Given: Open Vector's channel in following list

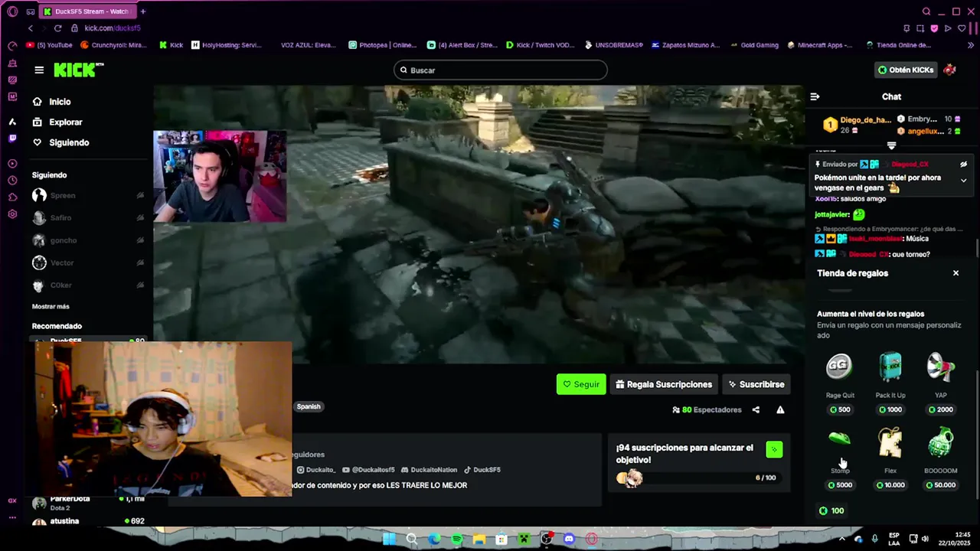Looking at the screenshot, I should (88, 263).
